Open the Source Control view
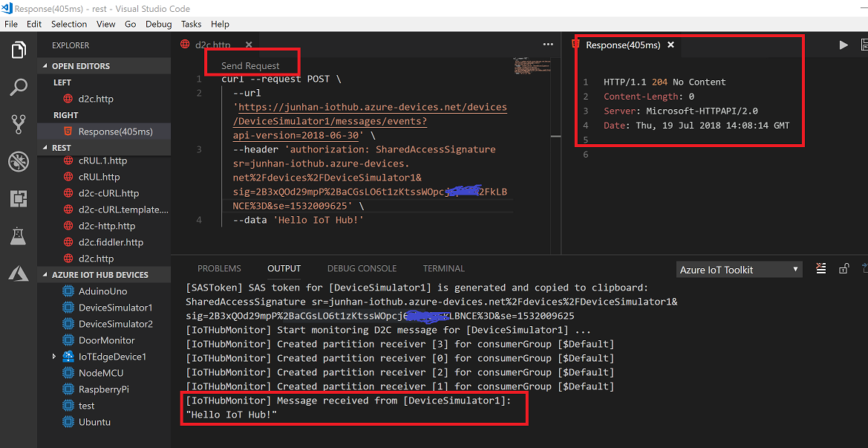The width and height of the screenshot is (868, 448). (x=18, y=123)
